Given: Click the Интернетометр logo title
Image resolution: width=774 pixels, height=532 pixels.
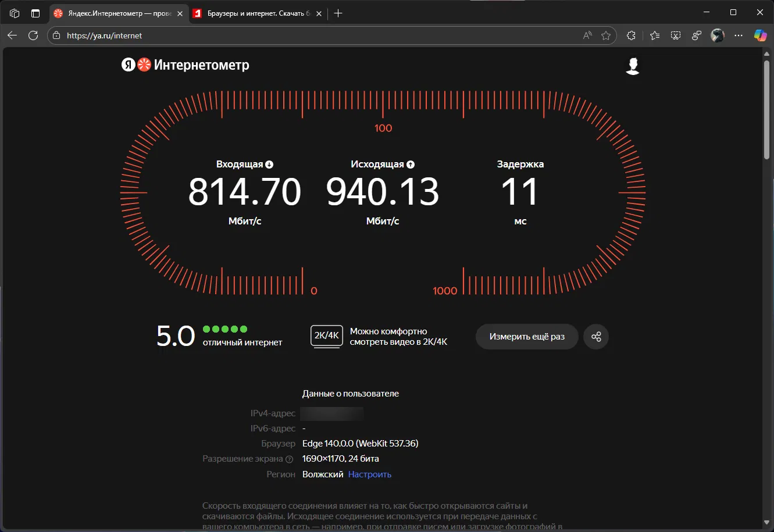Looking at the screenshot, I should point(201,65).
